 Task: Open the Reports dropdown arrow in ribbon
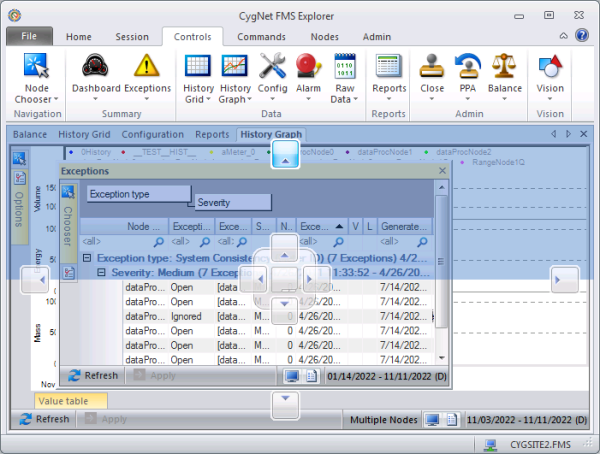[x=389, y=99]
